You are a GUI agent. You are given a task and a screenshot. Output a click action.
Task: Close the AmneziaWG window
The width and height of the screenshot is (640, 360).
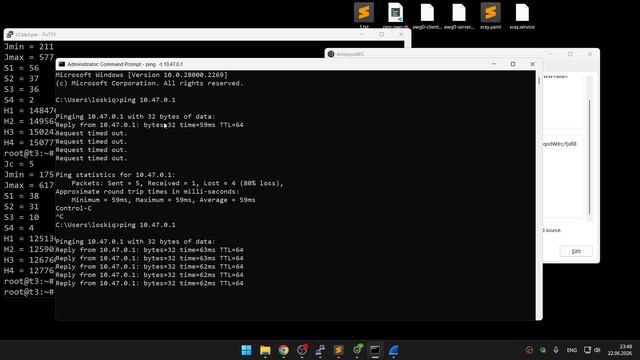[x=590, y=54]
